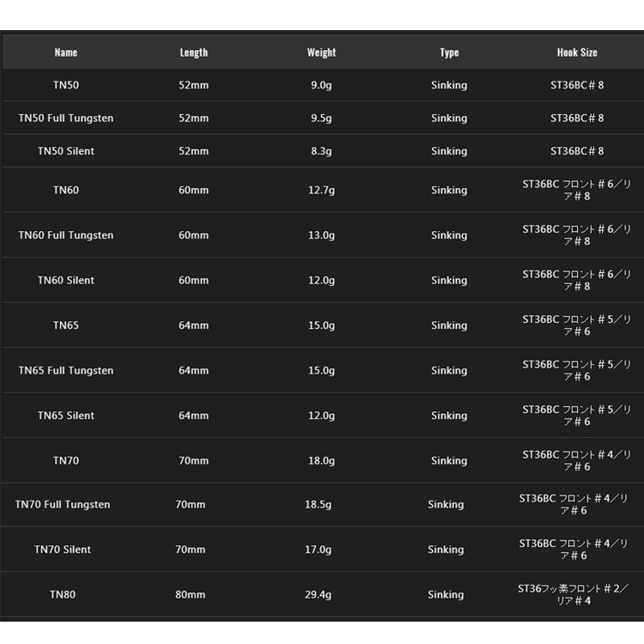Click the TN70 Full Tungsten row name
This screenshot has width=644, height=644.
click(63, 505)
